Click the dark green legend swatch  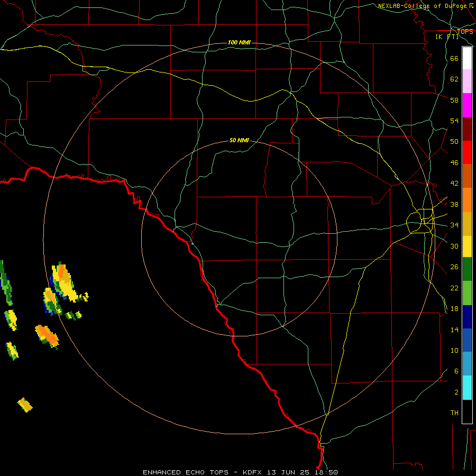[x=467, y=269]
